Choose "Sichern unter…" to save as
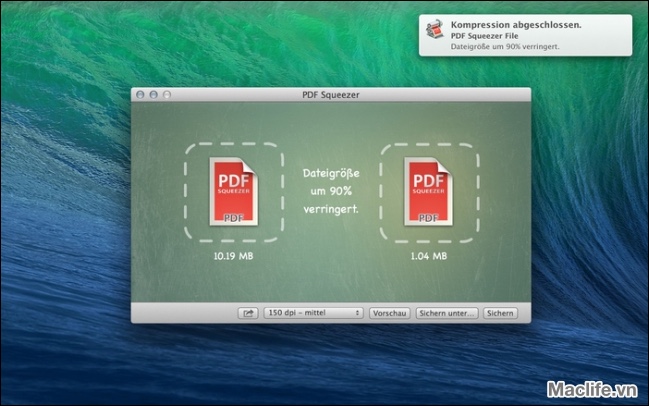Image resolution: width=649 pixels, height=406 pixels. (x=446, y=313)
